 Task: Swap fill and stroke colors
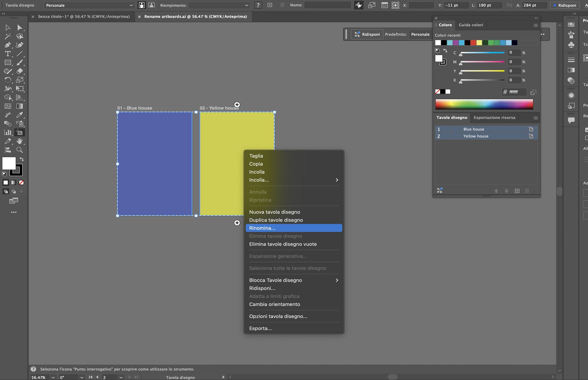(x=21, y=159)
